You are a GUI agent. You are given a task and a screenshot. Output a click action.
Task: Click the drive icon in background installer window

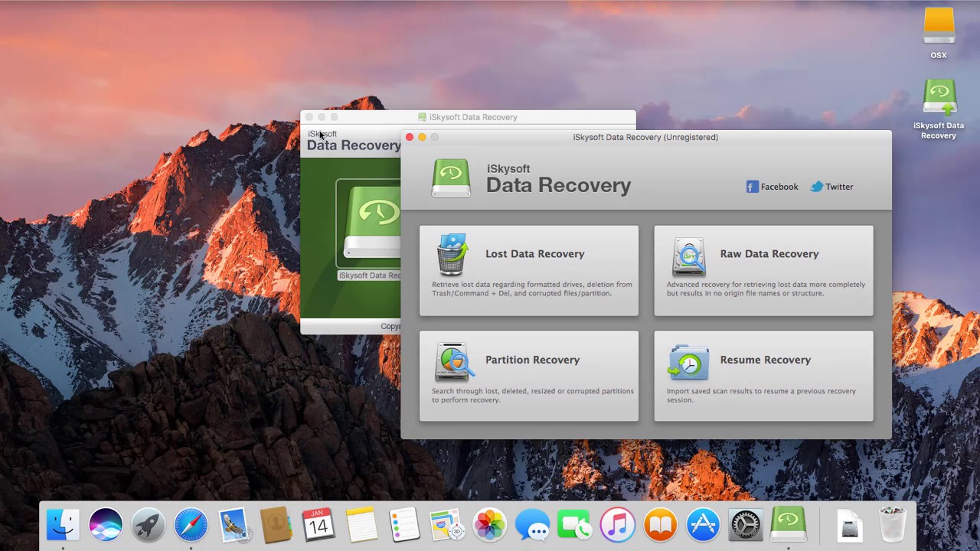pos(372,223)
